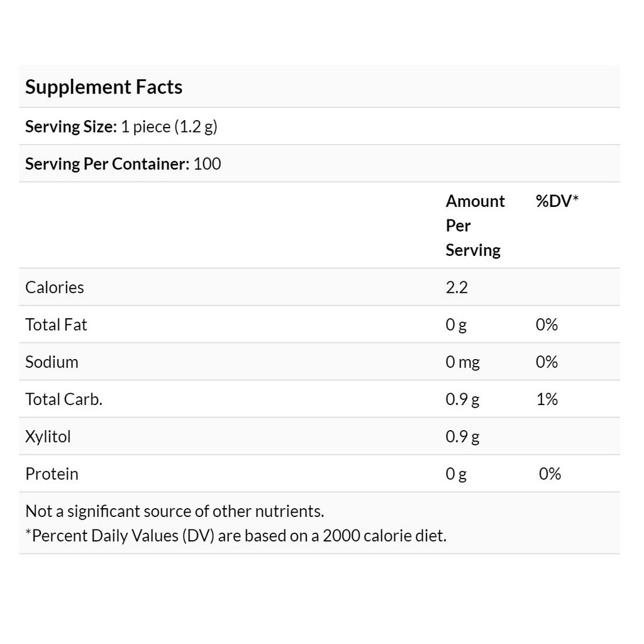Image resolution: width=644 pixels, height=644 pixels.
Task: Click the %DV* column header
Action: pyautogui.click(x=557, y=201)
